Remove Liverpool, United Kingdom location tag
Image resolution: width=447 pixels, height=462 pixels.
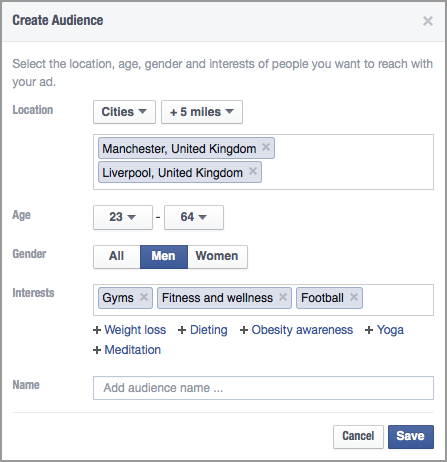253,171
